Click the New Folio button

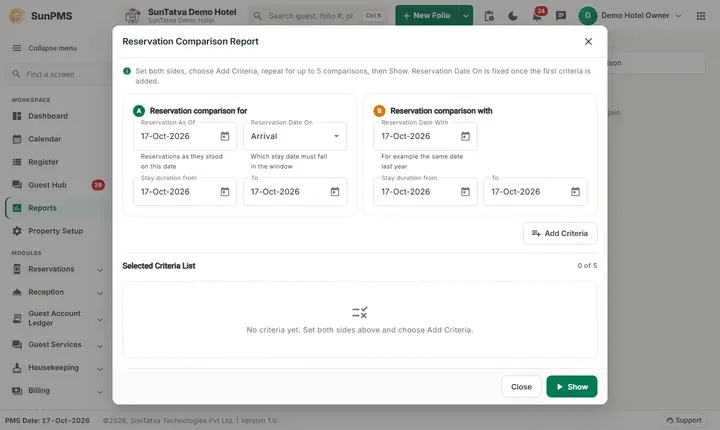point(427,16)
